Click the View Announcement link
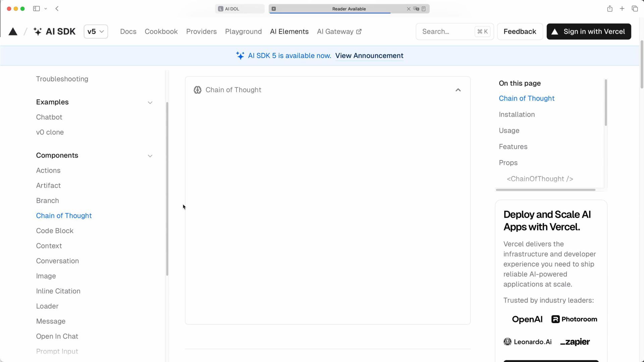 (369, 56)
